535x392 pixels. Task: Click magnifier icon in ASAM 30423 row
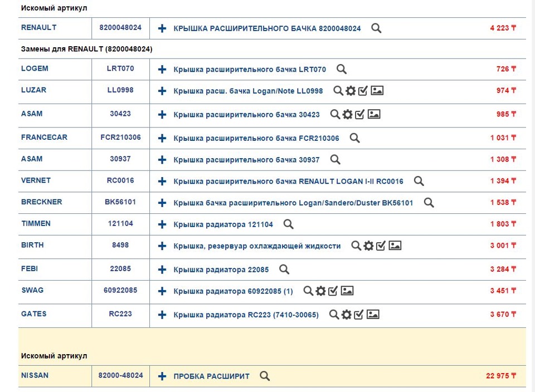coord(335,114)
